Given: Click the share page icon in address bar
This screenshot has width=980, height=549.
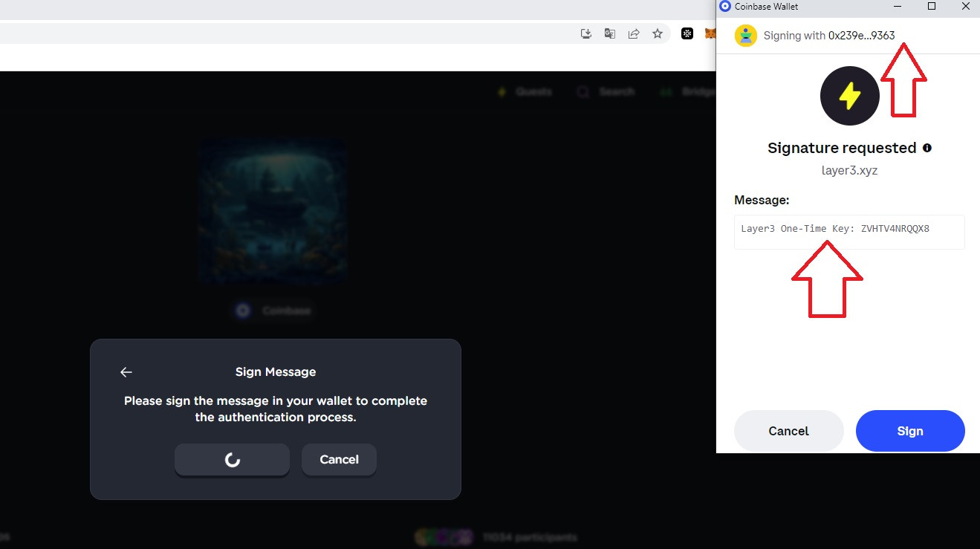Looking at the screenshot, I should tap(634, 33).
